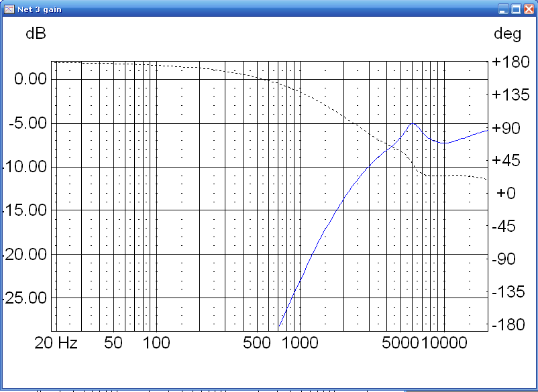Click the '20 Hz' frequency label
The width and height of the screenshot is (538, 392).
[56, 343]
